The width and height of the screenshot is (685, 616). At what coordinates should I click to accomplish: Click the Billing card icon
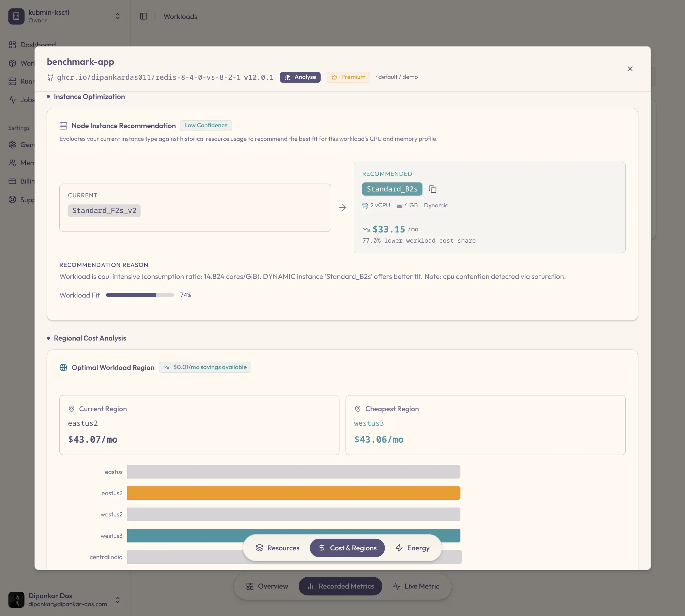[x=12, y=181]
